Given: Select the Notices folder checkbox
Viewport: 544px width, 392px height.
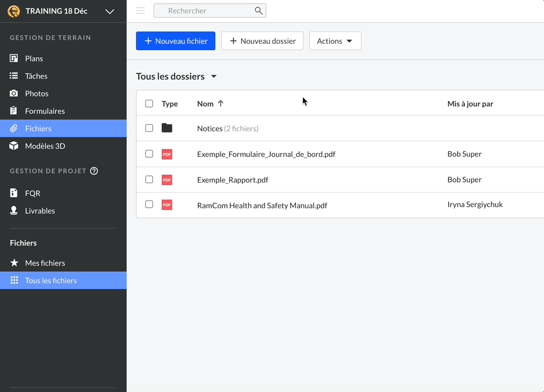Looking at the screenshot, I should coord(149,128).
